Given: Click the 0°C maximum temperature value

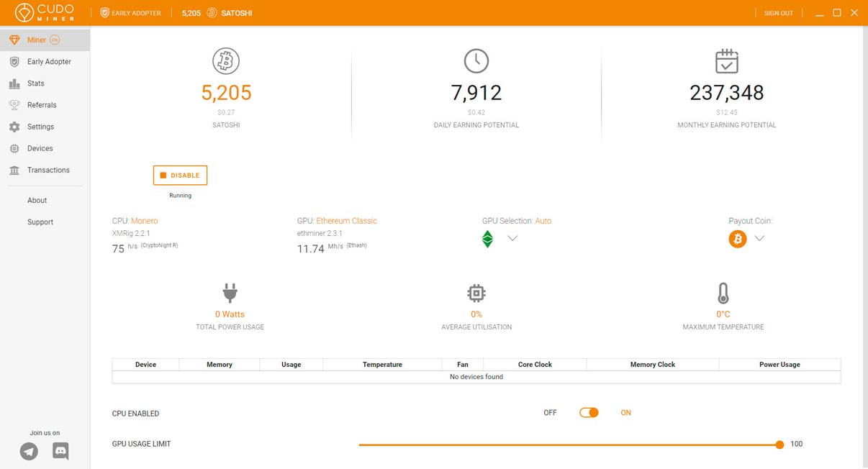Looking at the screenshot, I should (x=723, y=314).
